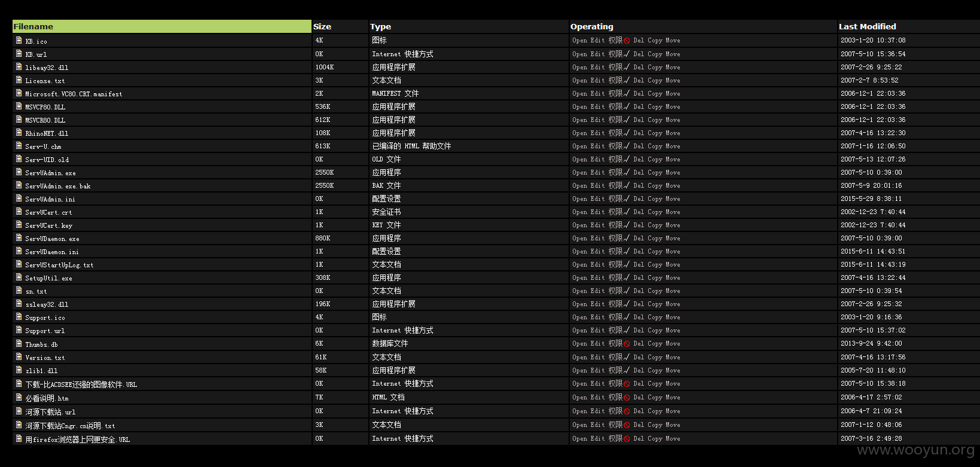Click the KB.url filename
The image size is (980, 467).
click(36, 54)
